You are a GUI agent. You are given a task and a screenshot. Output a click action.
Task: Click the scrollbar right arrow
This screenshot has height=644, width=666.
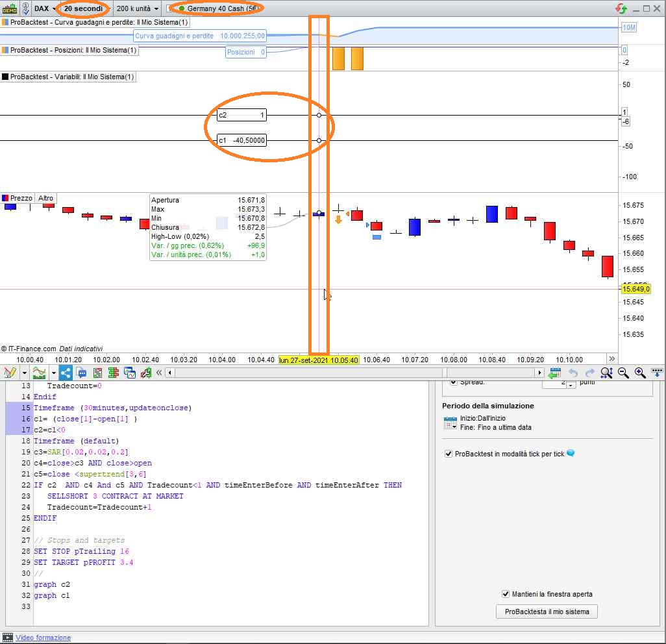click(x=540, y=373)
